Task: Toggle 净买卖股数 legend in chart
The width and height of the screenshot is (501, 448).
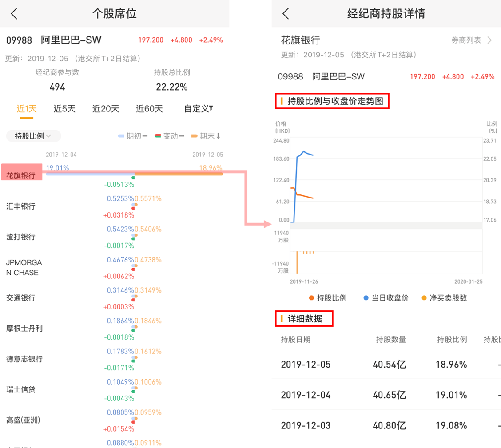Action: (x=445, y=298)
